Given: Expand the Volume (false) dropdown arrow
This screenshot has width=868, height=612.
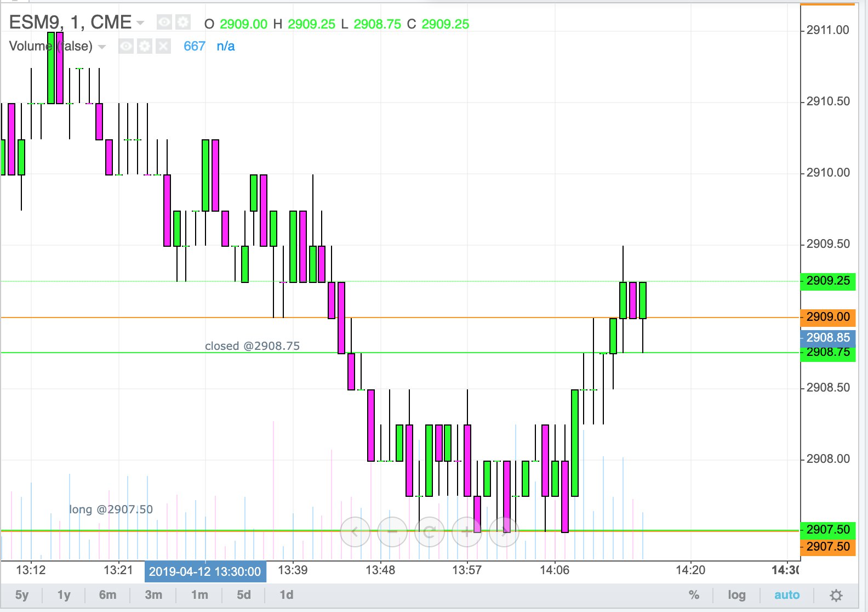Looking at the screenshot, I should (x=101, y=47).
